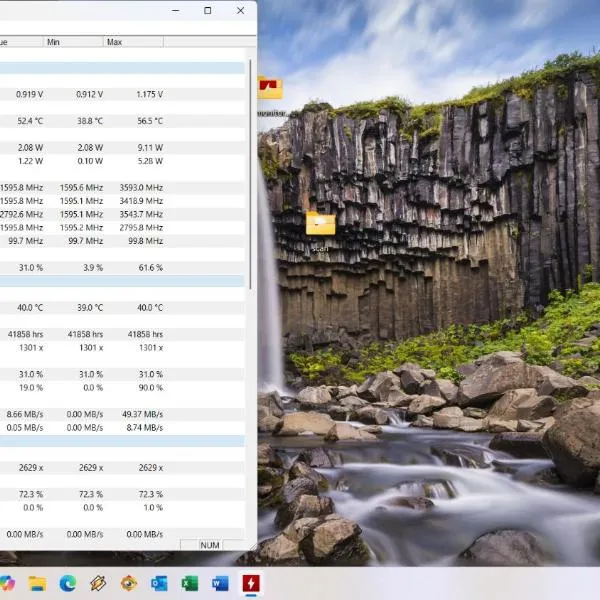Open Outlook from the taskbar
The image size is (600, 600).
[x=159, y=582]
